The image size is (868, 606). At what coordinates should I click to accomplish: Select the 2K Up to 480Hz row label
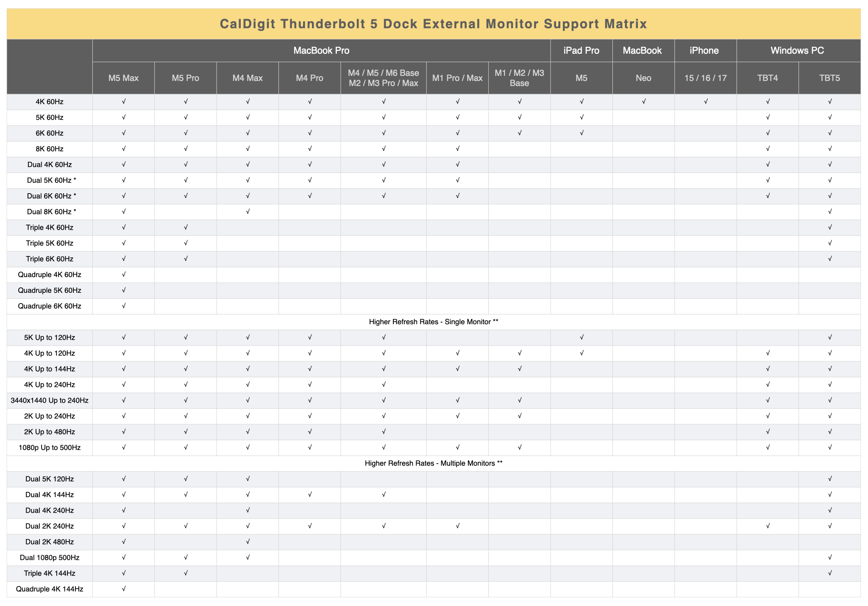point(50,432)
